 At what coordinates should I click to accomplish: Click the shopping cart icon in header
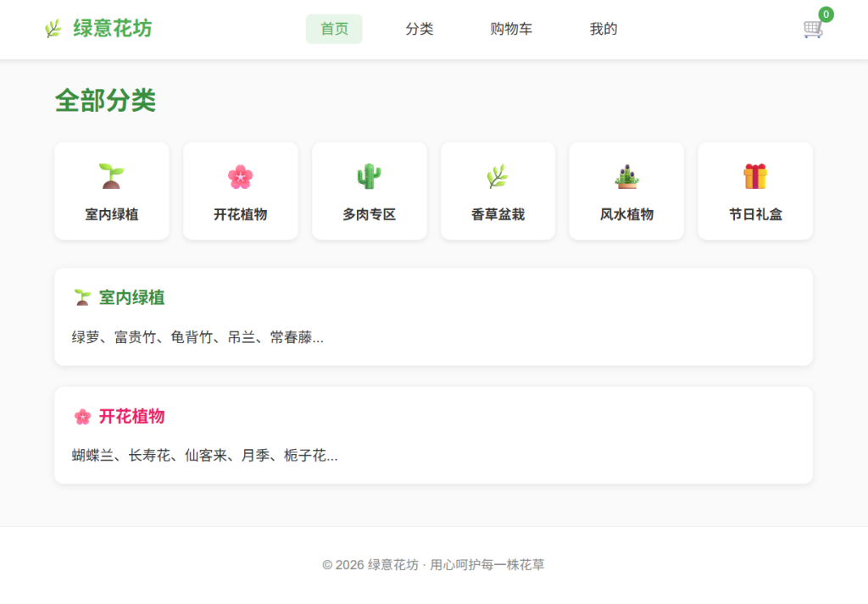tap(812, 30)
